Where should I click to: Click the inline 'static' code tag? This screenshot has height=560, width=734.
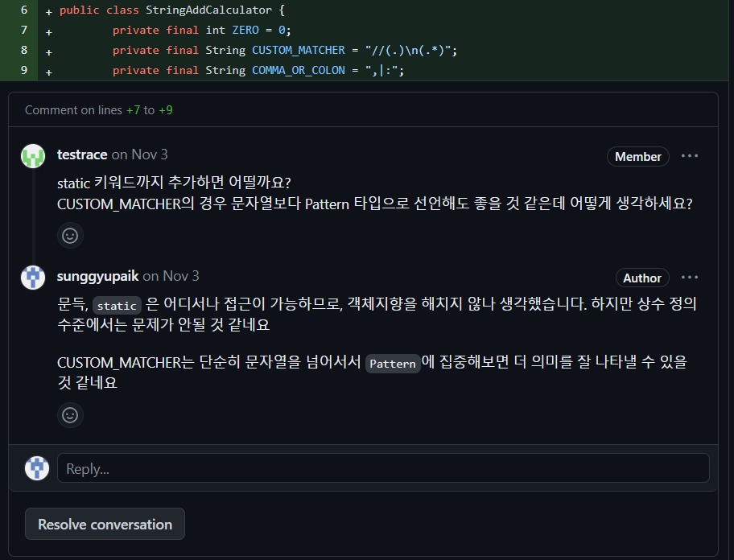[117, 306]
